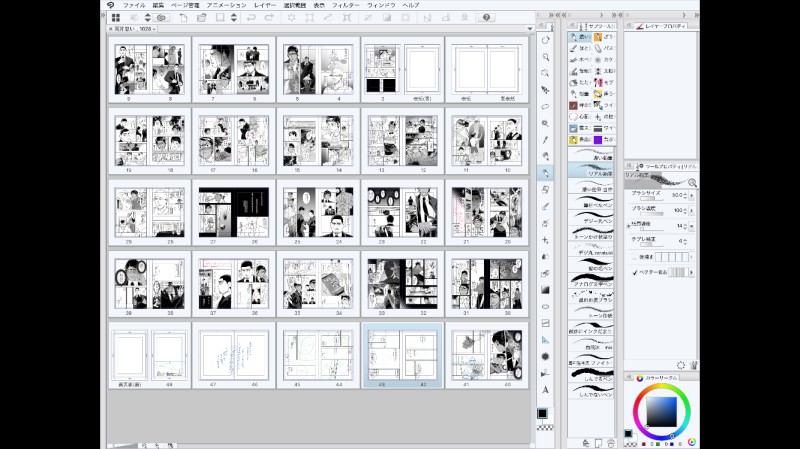This screenshot has height=449, width=800.
Task: Select the balloon (ellipse) tool
Action: click(x=545, y=307)
